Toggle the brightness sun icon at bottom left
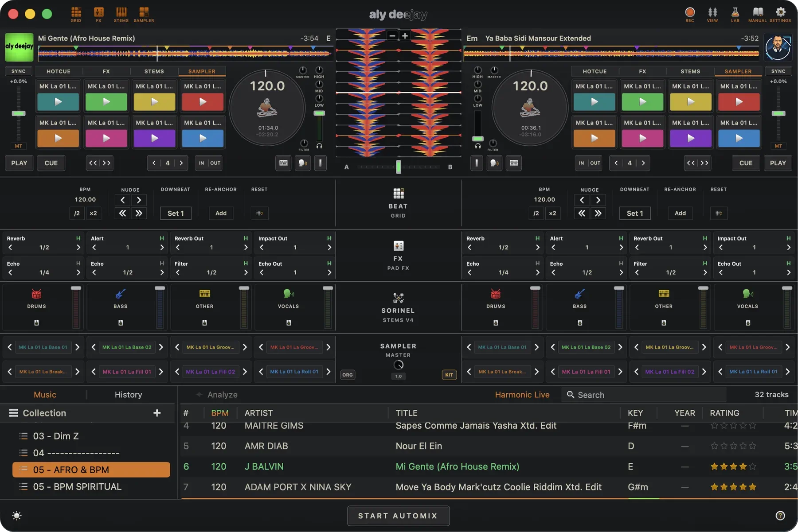This screenshot has height=532, width=798. click(x=17, y=516)
